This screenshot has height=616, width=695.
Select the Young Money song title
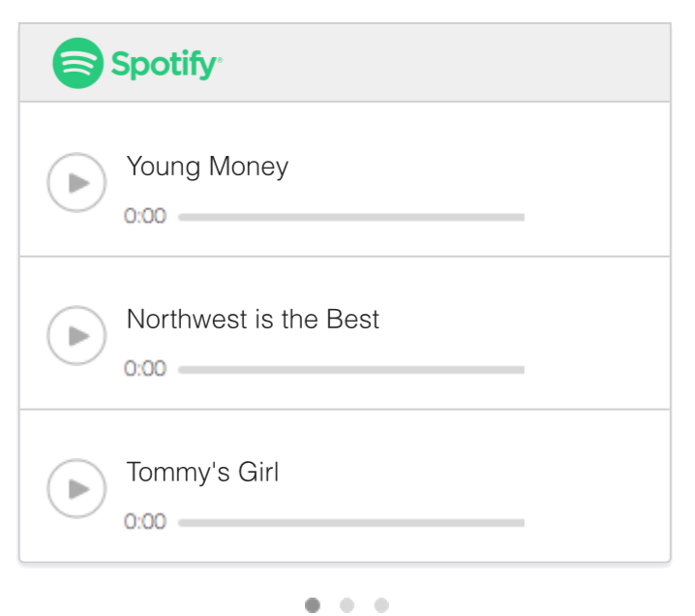coord(207,167)
